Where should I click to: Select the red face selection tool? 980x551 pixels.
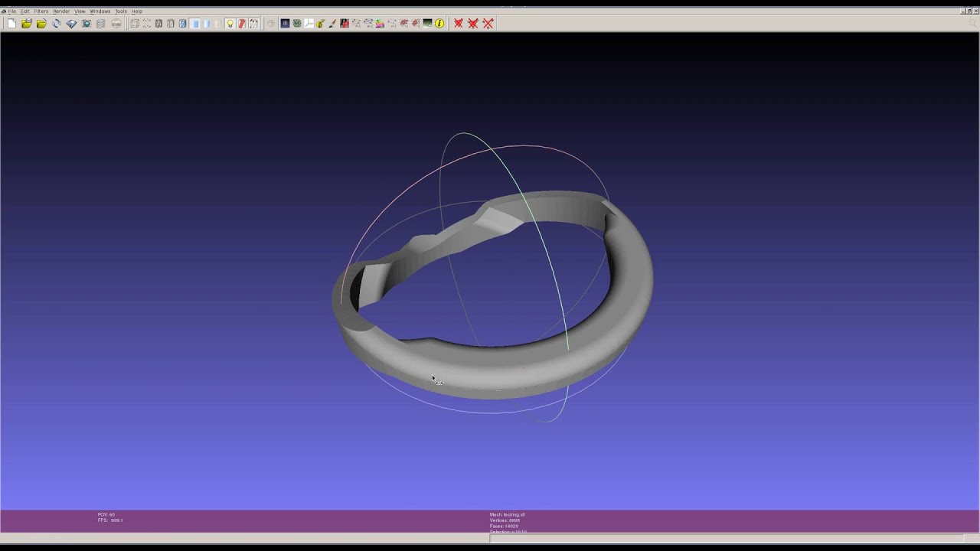(x=403, y=24)
